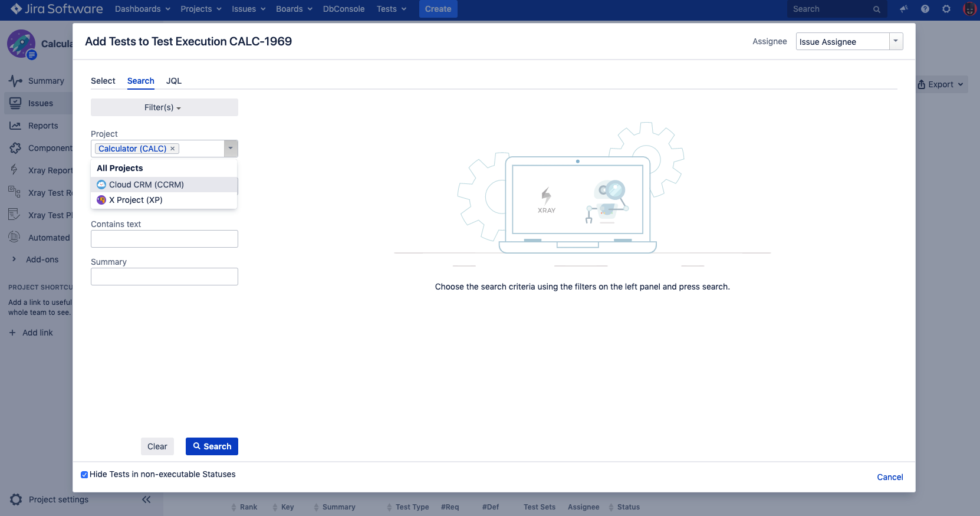Click the Xray Test Plan Board icon
The height and width of the screenshot is (516, 980).
(15, 214)
